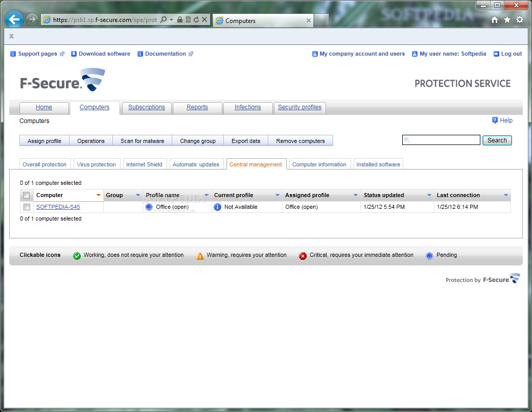Viewport: 532px width, 412px height.
Task: Show the Overall protection sub-tab
Action: [45, 164]
